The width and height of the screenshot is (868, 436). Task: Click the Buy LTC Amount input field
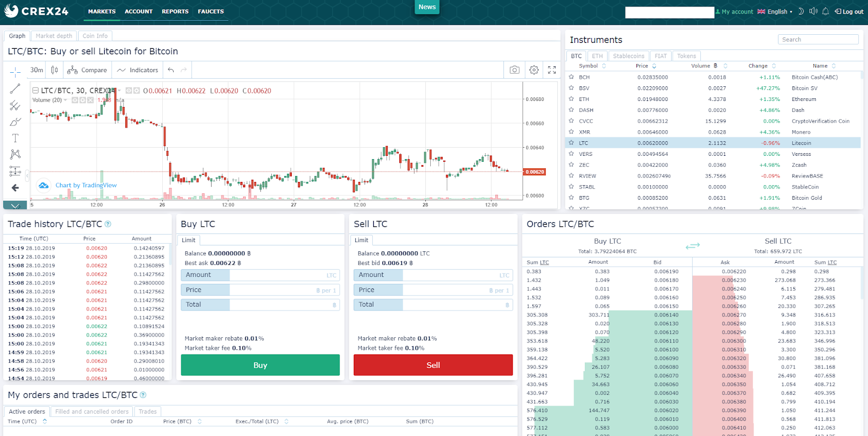point(260,275)
